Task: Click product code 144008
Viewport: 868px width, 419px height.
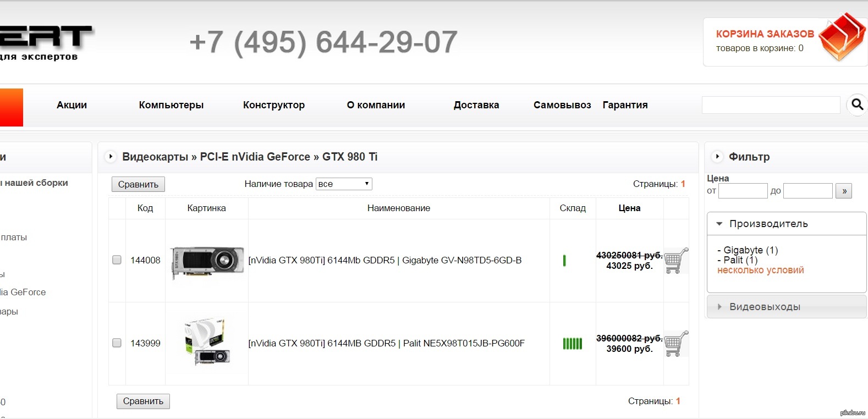Action: click(x=145, y=261)
